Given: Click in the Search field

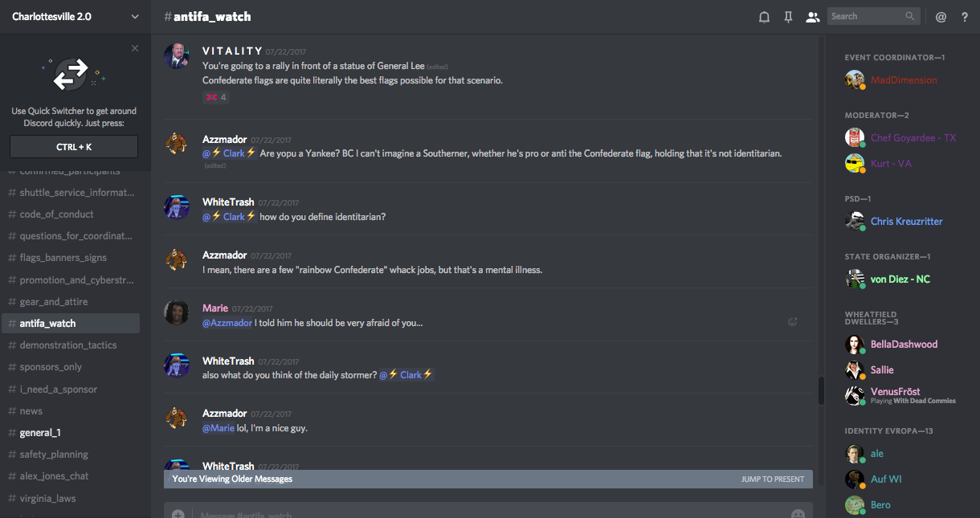Looking at the screenshot, I should click(x=866, y=16).
